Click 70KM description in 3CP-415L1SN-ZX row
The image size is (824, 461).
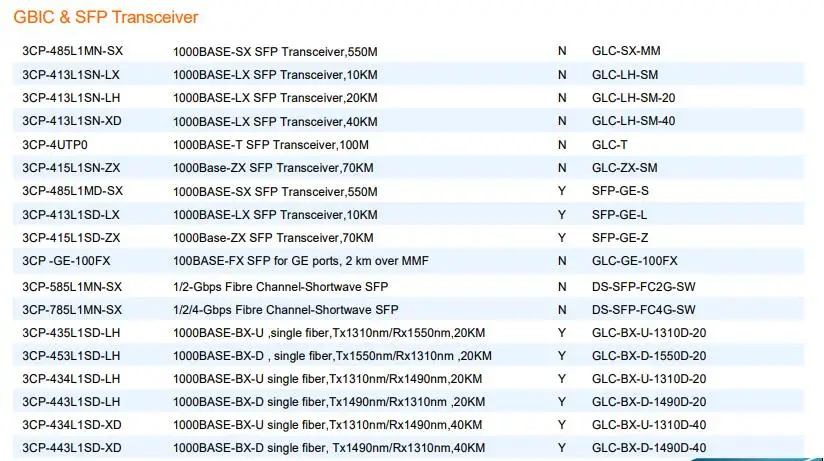[273, 168]
